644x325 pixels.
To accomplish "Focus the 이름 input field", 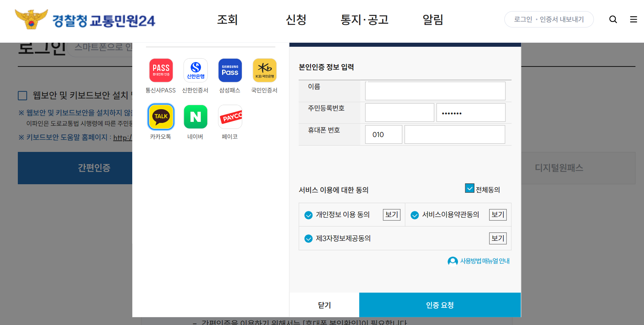I will (435, 91).
